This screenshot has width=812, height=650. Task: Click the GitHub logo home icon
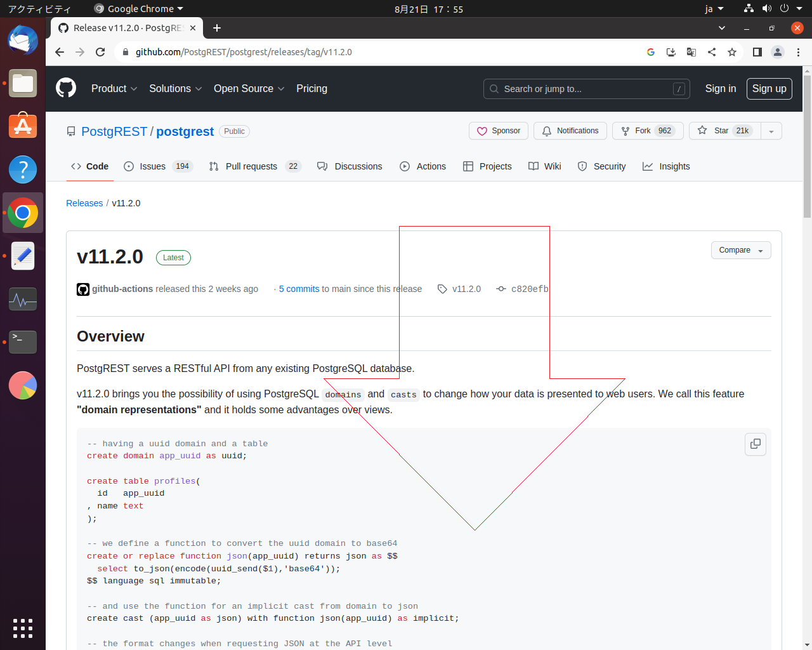point(66,88)
